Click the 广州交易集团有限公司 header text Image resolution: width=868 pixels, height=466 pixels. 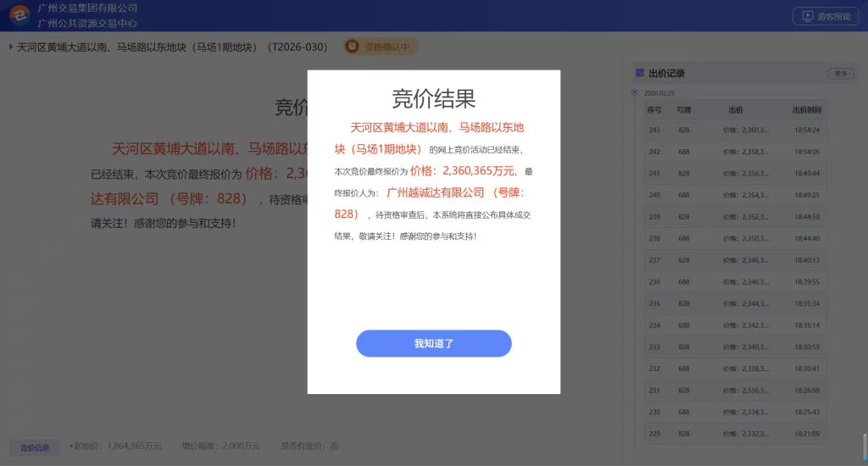point(87,8)
